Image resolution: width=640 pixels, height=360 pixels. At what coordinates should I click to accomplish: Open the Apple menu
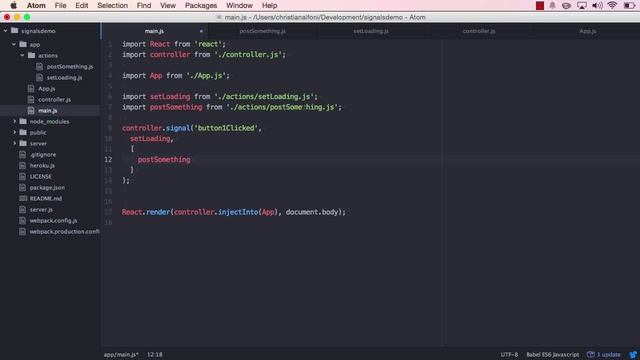coord(13,5)
